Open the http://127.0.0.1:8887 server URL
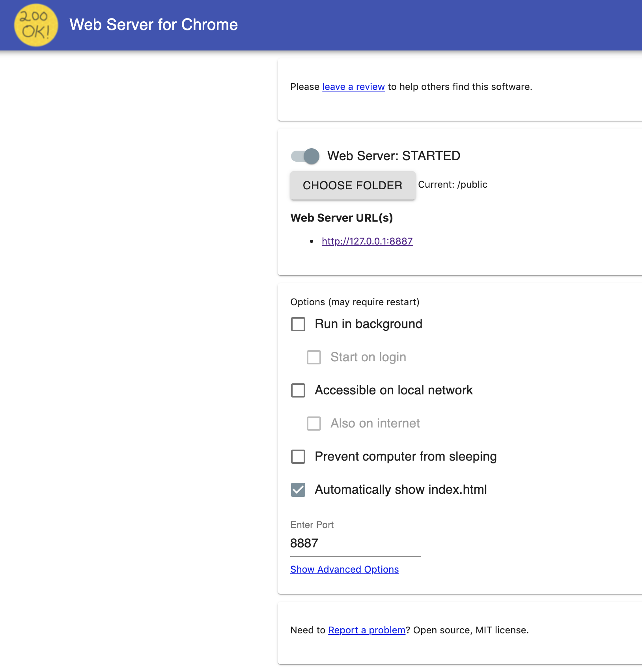Screen dimensions: 642x672 coord(367,241)
